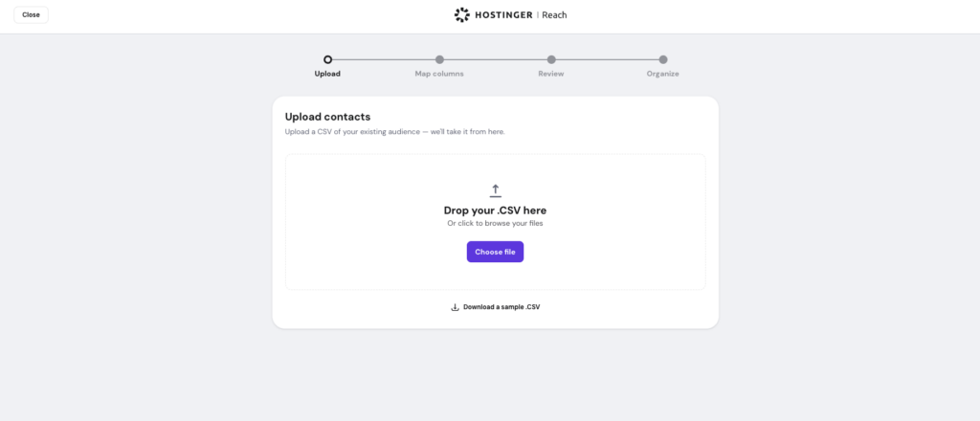Screen dimensions: 980x421
Task: Select the Upload step circle marker
Action: [327, 60]
